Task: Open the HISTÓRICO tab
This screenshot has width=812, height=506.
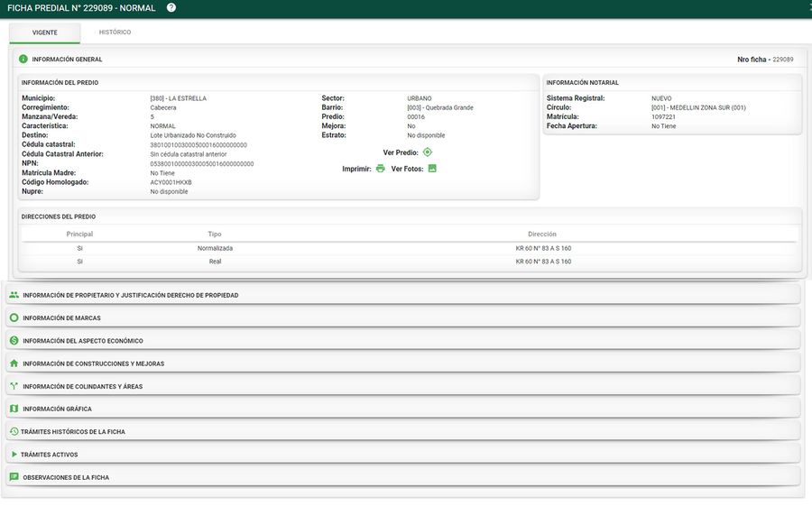Action: (x=115, y=32)
